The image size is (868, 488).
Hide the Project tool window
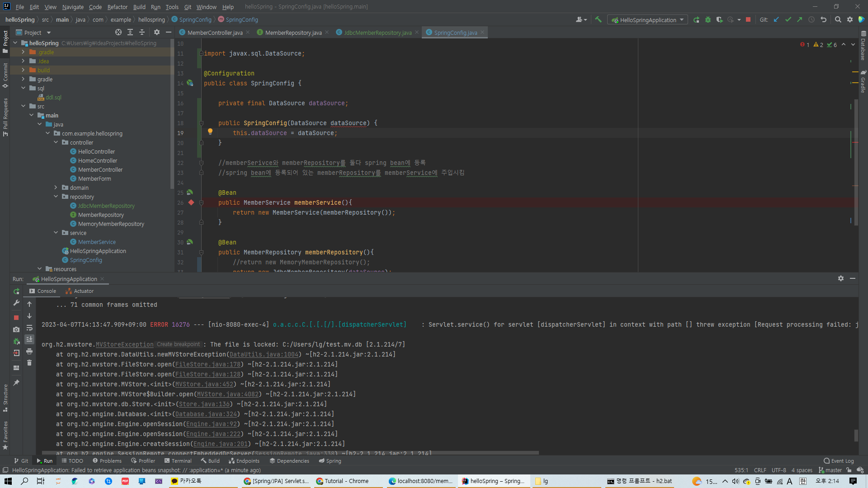[169, 32]
